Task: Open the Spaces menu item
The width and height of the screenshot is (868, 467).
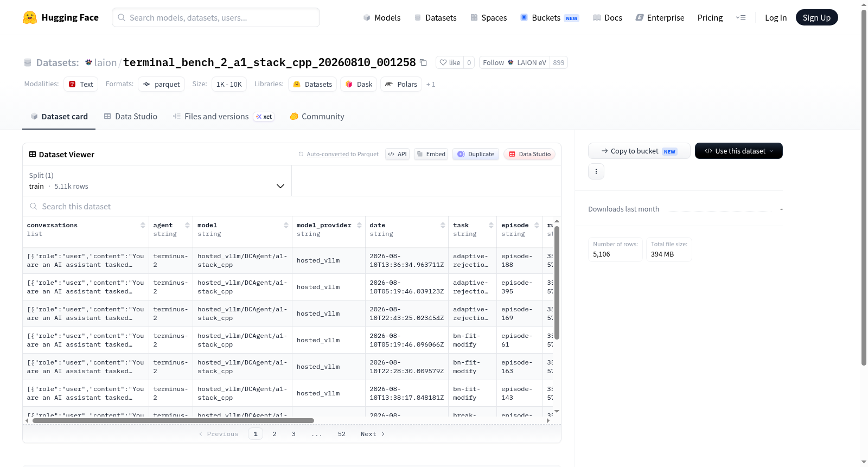Action: coord(488,17)
